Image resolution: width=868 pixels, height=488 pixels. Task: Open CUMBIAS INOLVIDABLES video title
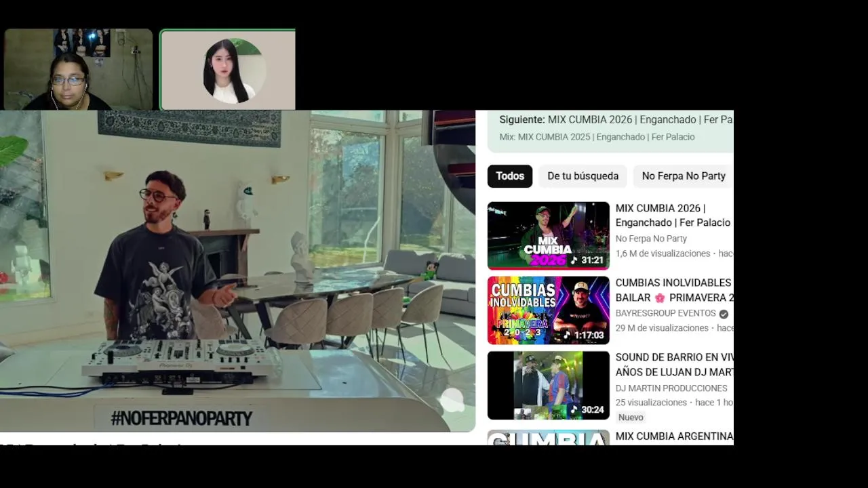tap(674, 290)
